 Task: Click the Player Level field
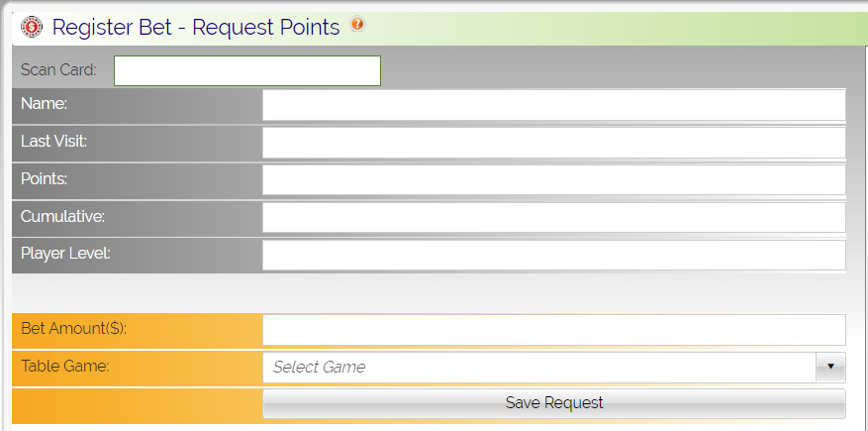click(x=553, y=255)
